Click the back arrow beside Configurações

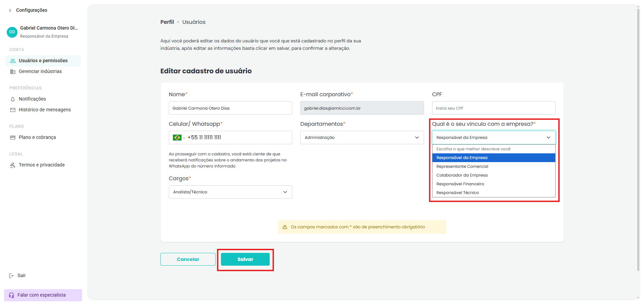(10, 10)
